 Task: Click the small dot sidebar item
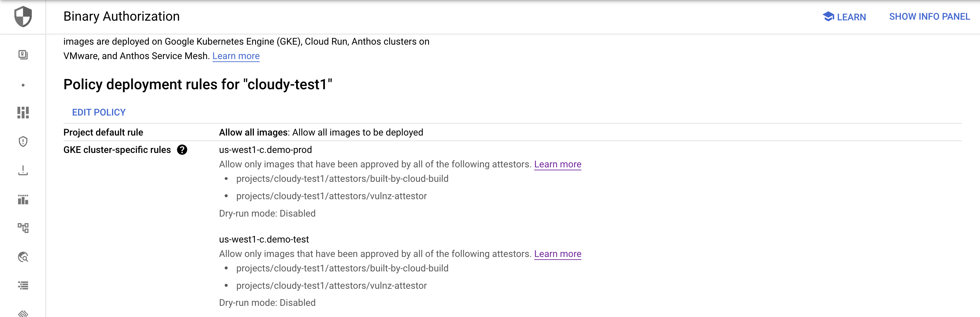(23, 85)
